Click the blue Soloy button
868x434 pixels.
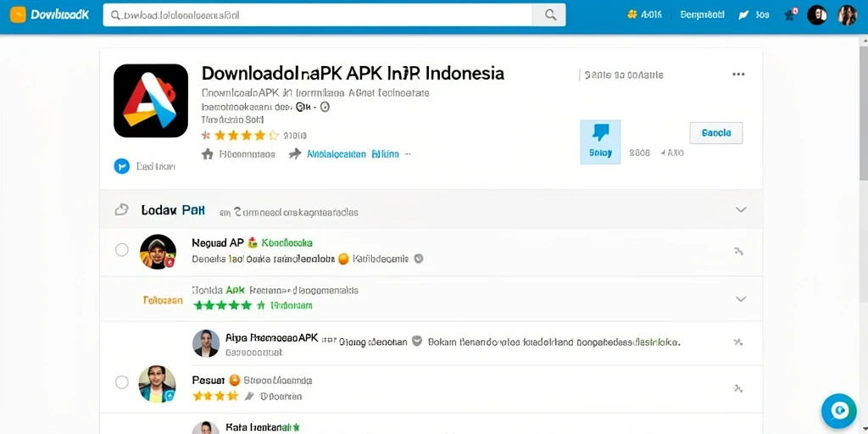click(600, 142)
